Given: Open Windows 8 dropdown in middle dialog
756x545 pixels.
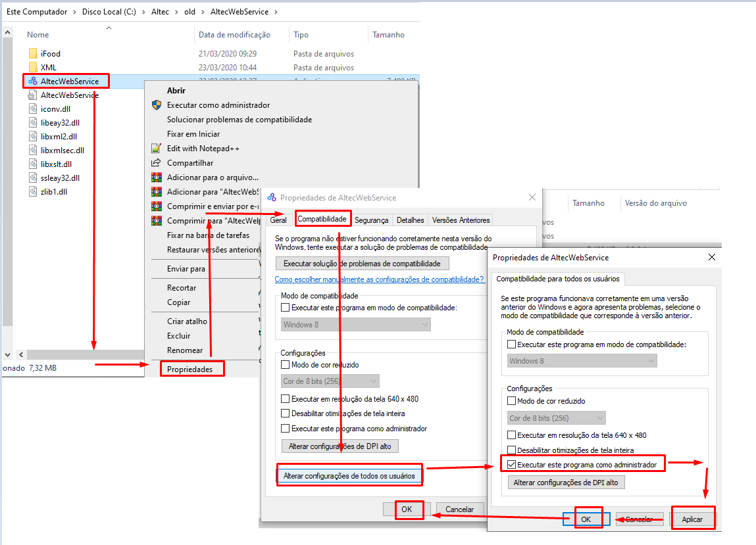Looking at the screenshot, I should [x=356, y=325].
